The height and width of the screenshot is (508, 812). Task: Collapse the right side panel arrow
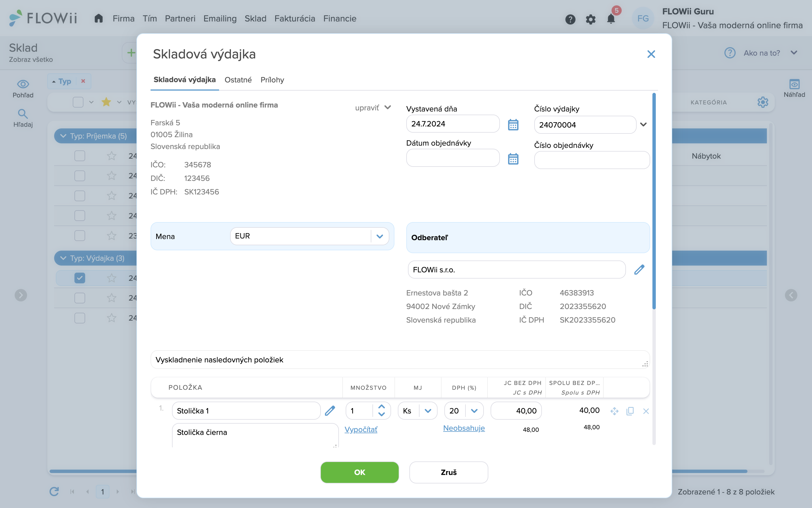[791, 295]
